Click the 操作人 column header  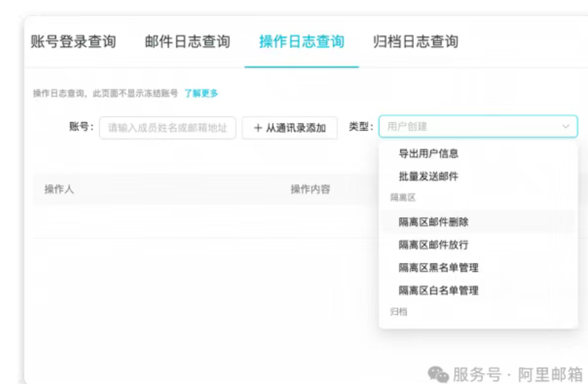[x=59, y=189]
